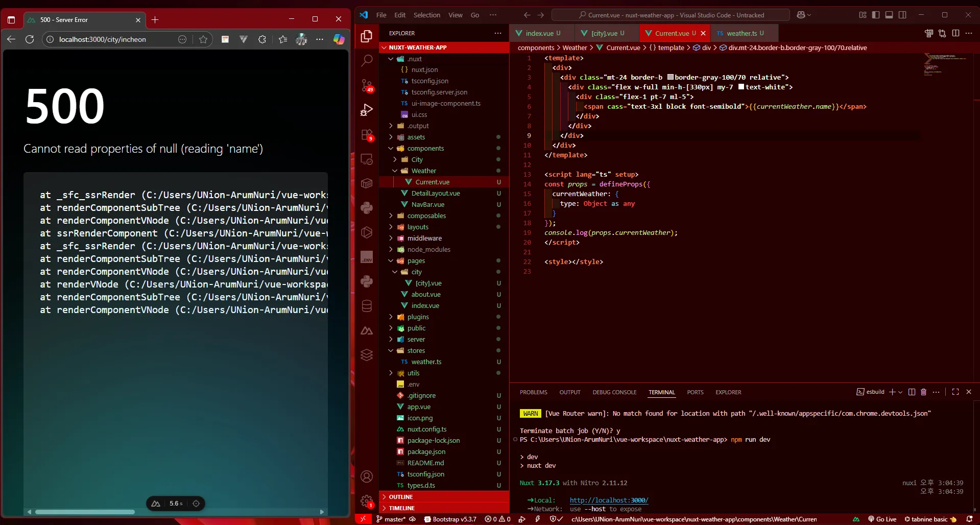Reload the browser page
980x525 pixels.
pos(30,39)
